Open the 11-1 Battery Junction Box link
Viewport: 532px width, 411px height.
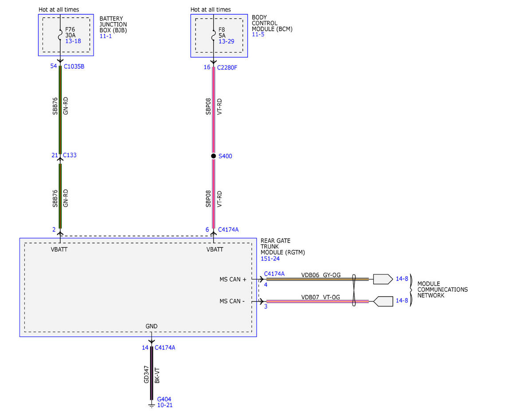105,36
